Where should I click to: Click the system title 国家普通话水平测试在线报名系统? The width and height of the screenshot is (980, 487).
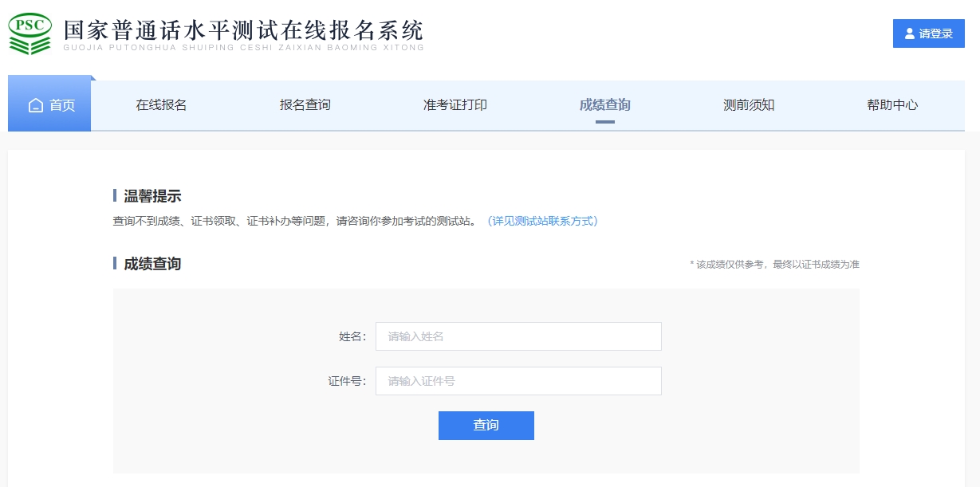pos(242,30)
